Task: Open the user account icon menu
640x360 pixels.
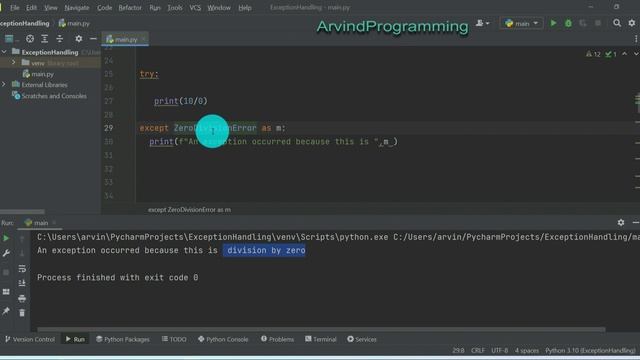Action: (x=482, y=23)
